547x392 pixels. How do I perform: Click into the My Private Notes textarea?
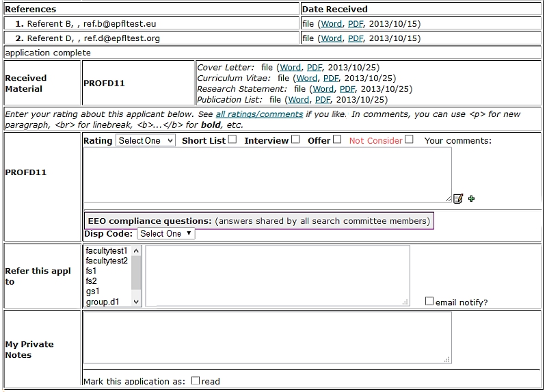pyautogui.click(x=267, y=337)
